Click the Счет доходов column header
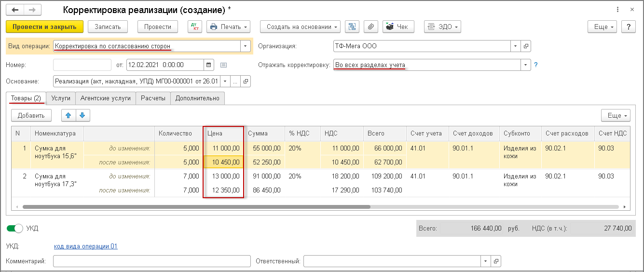This screenshot has width=644, height=272. coord(473,134)
